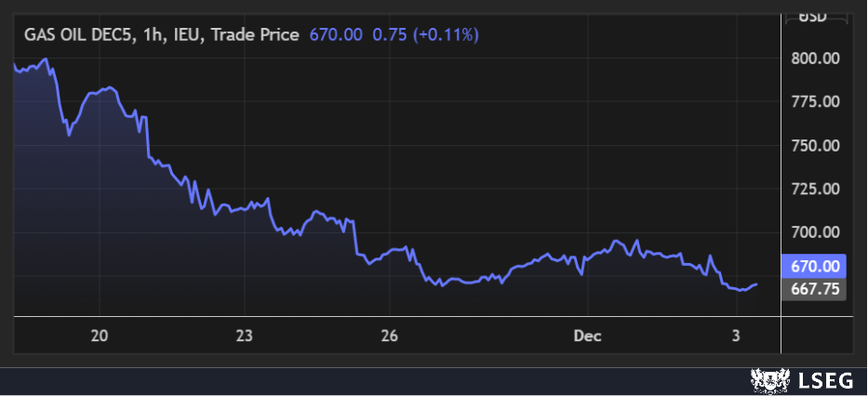
Task: Click the blue 670.00 price tag
Action: pyautogui.click(x=815, y=266)
